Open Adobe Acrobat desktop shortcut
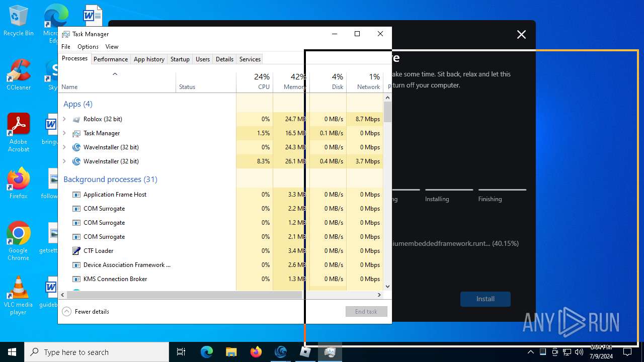The image size is (644, 362). 18,132
